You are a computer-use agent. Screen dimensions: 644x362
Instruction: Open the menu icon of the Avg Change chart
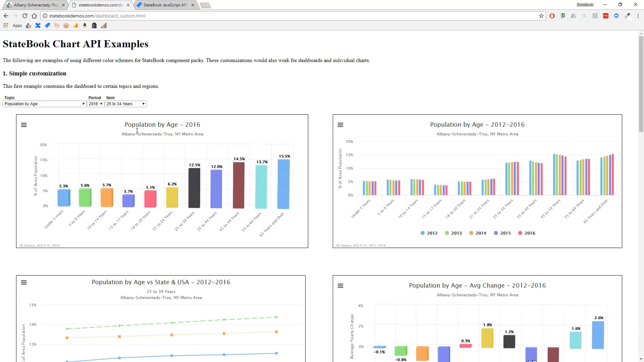click(341, 286)
